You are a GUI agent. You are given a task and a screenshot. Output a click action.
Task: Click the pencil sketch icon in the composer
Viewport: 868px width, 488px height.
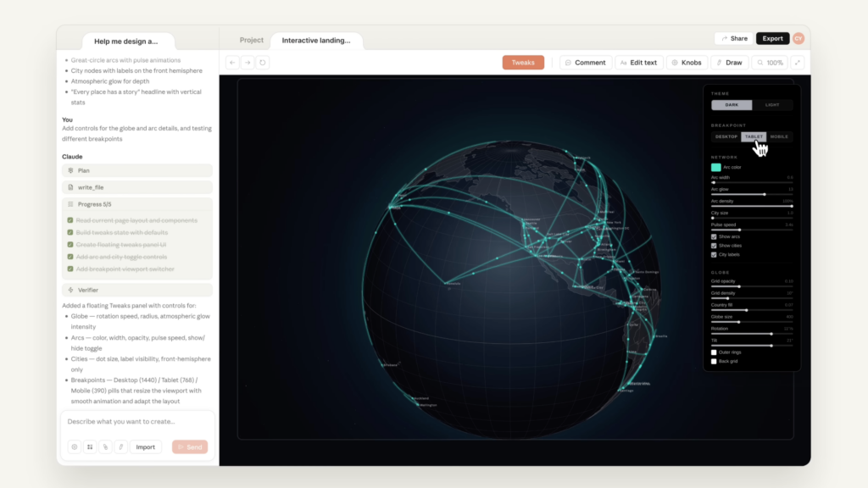(120, 447)
